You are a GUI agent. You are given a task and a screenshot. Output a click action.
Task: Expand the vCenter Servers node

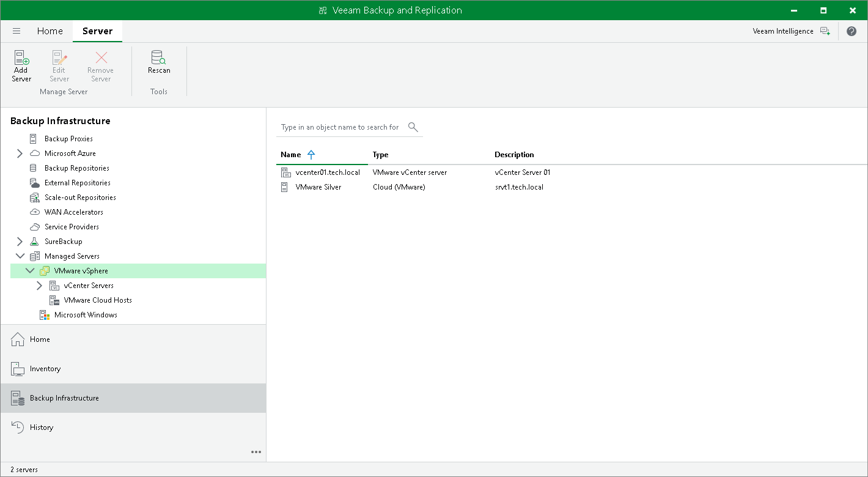39,286
